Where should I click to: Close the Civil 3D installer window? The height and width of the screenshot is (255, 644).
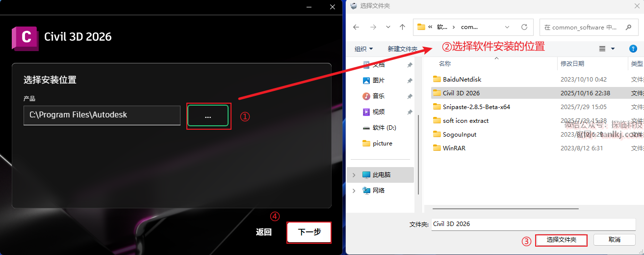pyautogui.click(x=333, y=7)
